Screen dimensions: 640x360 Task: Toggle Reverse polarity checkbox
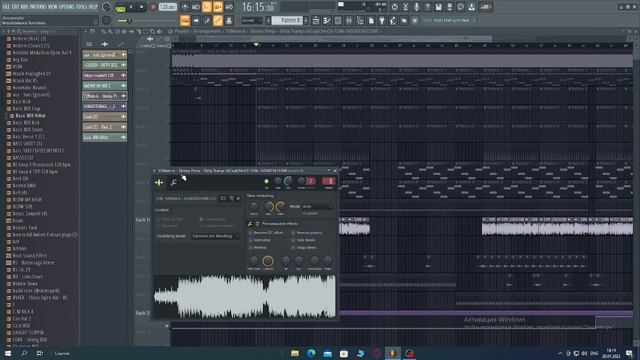click(x=293, y=233)
